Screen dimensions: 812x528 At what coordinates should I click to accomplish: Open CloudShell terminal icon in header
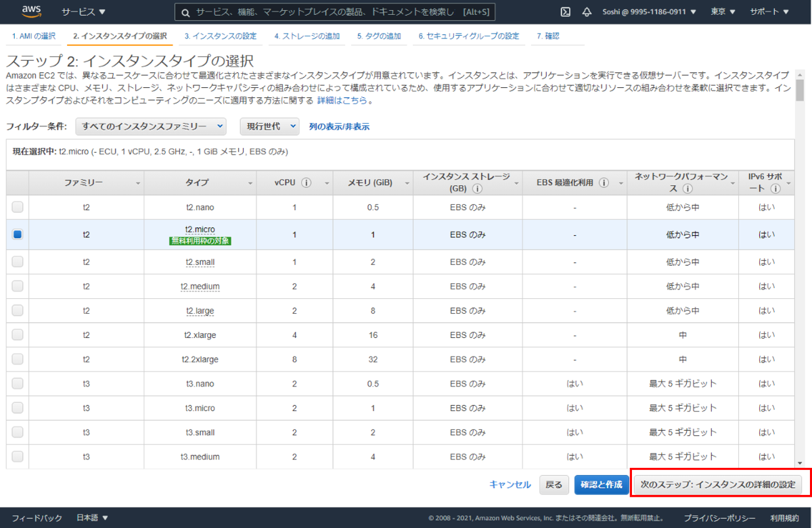(566, 11)
